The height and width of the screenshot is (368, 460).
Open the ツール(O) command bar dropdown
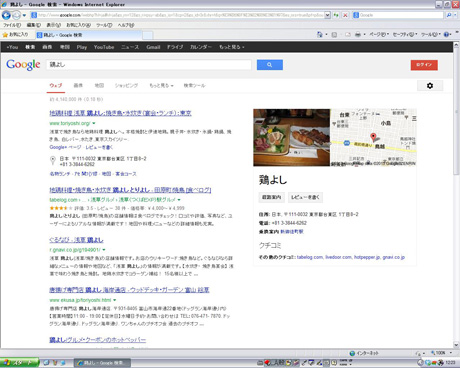[430, 34]
